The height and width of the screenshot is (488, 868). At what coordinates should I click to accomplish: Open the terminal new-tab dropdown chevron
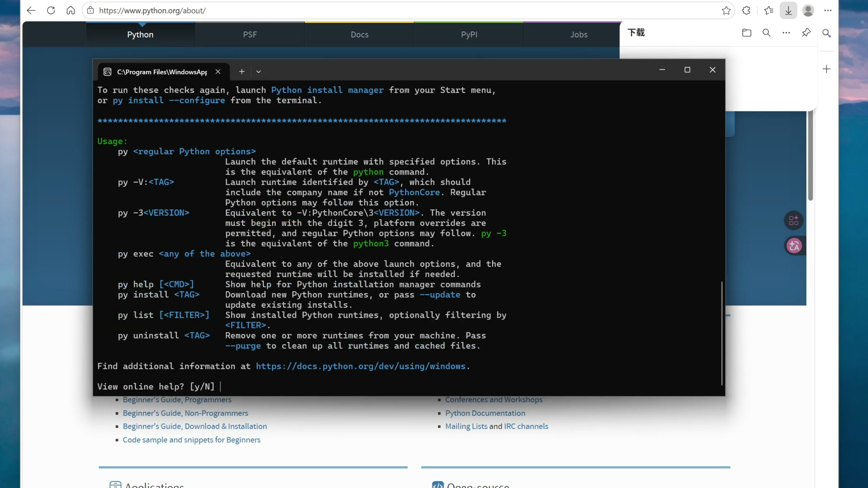click(x=258, y=72)
